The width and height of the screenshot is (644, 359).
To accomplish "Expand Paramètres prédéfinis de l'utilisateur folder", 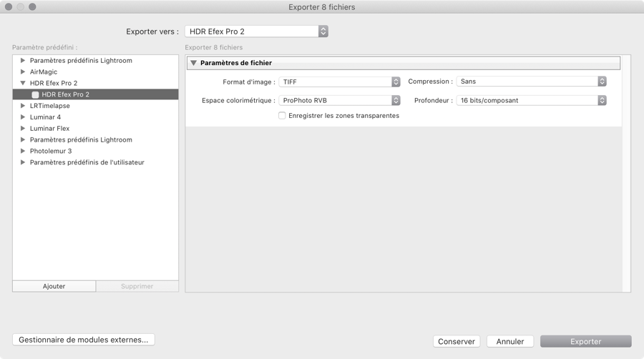I will tap(23, 162).
